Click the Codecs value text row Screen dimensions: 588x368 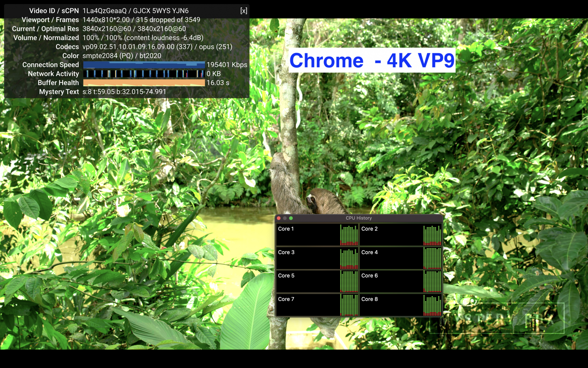[x=157, y=47]
